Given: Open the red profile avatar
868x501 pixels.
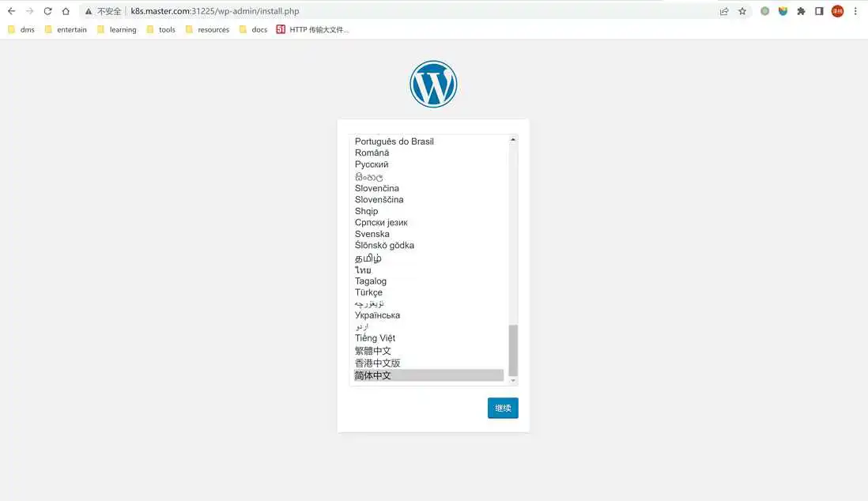Looking at the screenshot, I should pyautogui.click(x=837, y=11).
